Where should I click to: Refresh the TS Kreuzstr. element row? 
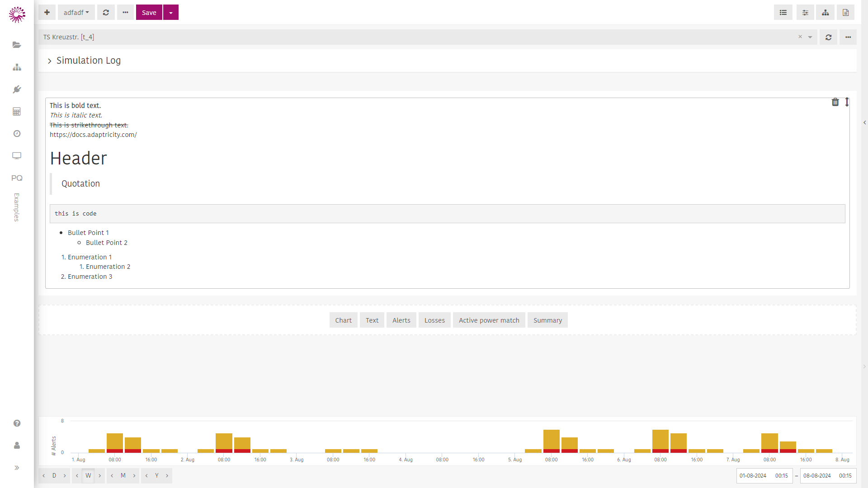(829, 37)
